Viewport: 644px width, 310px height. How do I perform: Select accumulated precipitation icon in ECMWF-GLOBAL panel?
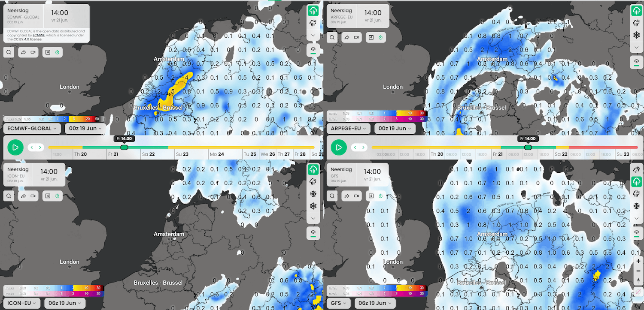point(313,23)
